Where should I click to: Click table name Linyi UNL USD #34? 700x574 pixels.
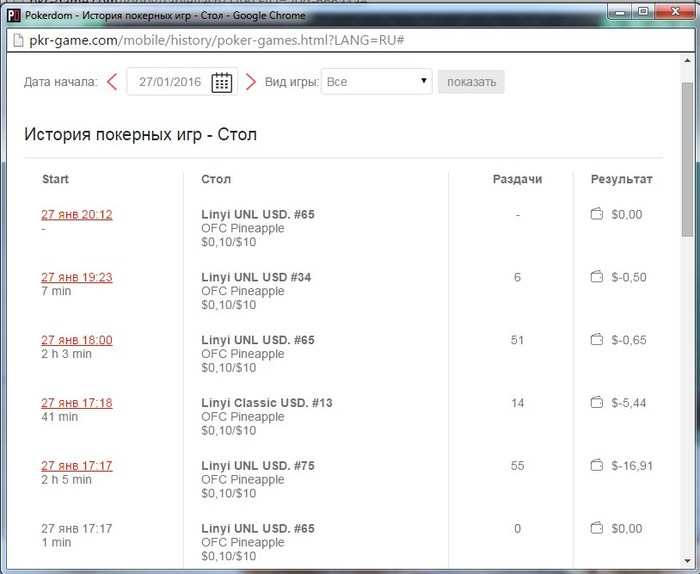pyautogui.click(x=256, y=277)
